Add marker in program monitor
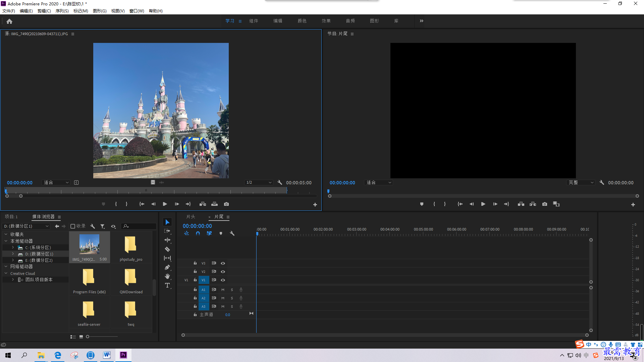The height and width of the screenshot is (362, 644). (422, 204)
